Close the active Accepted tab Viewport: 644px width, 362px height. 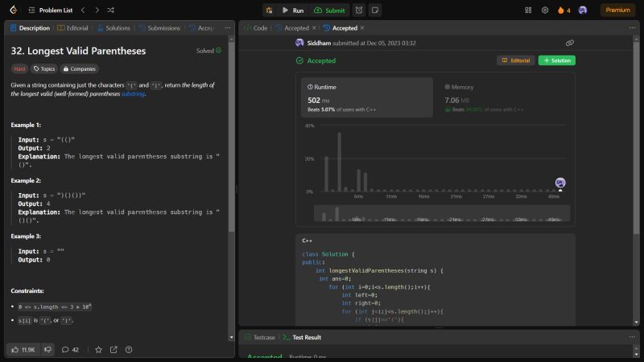[361, 28]
